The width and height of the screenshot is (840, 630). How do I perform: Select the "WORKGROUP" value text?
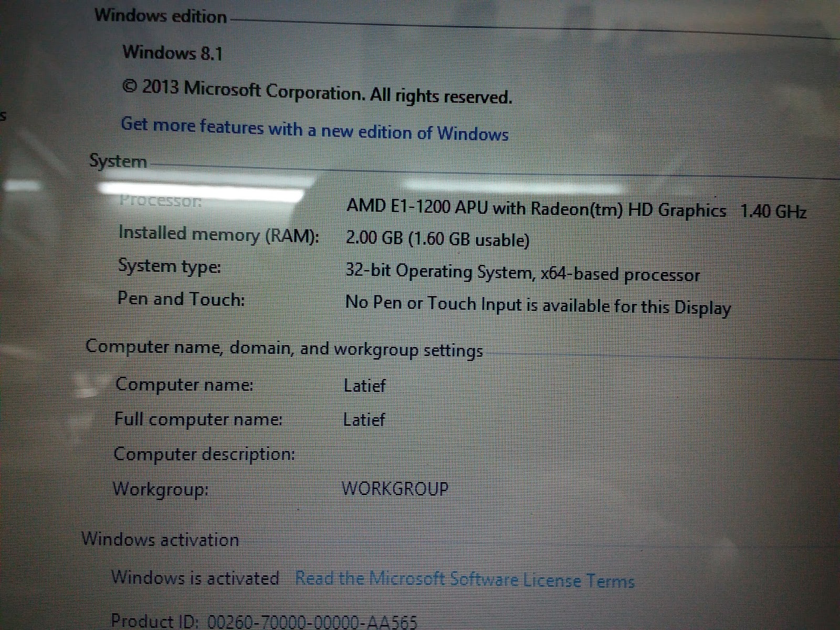(395, 489)
